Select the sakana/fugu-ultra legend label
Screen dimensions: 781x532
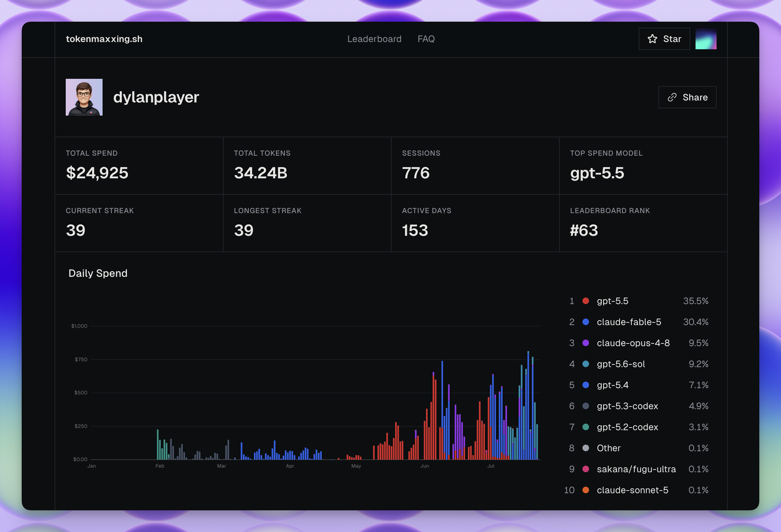636,469
